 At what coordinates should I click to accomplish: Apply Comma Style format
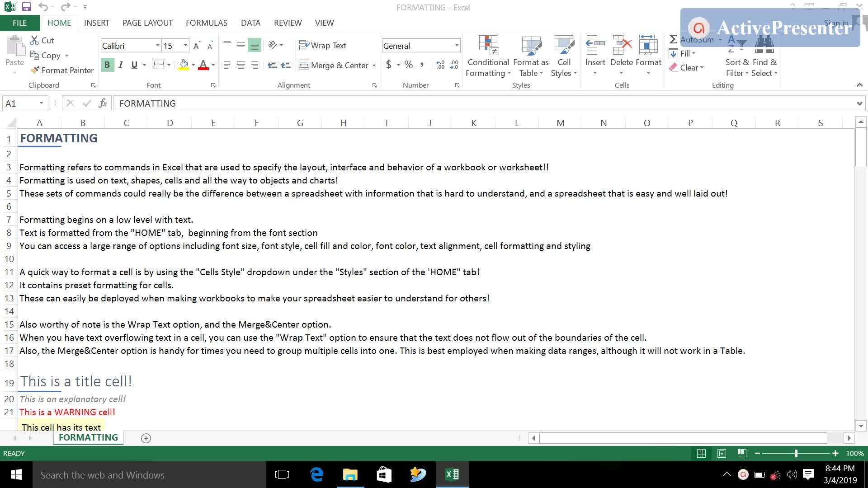click(422, 65)
